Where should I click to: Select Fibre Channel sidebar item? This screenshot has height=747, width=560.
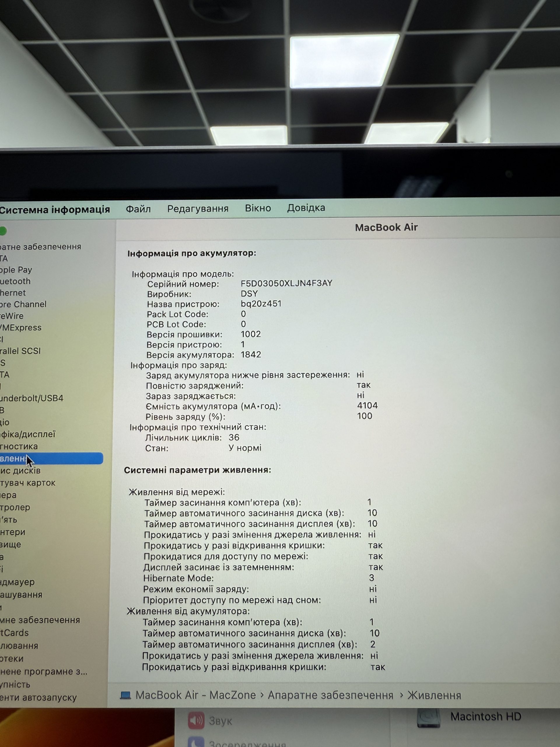point(23,304)
